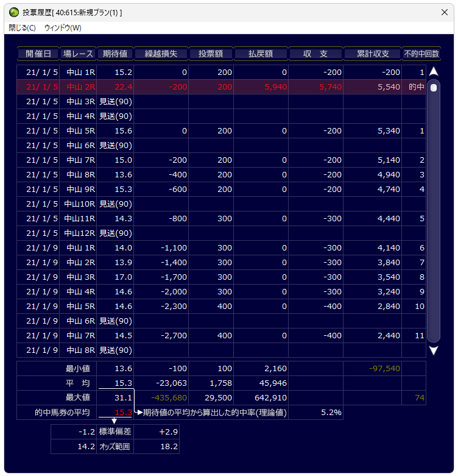Open the ウィンドウ(W) menu
458x476 pixels.
63,28
